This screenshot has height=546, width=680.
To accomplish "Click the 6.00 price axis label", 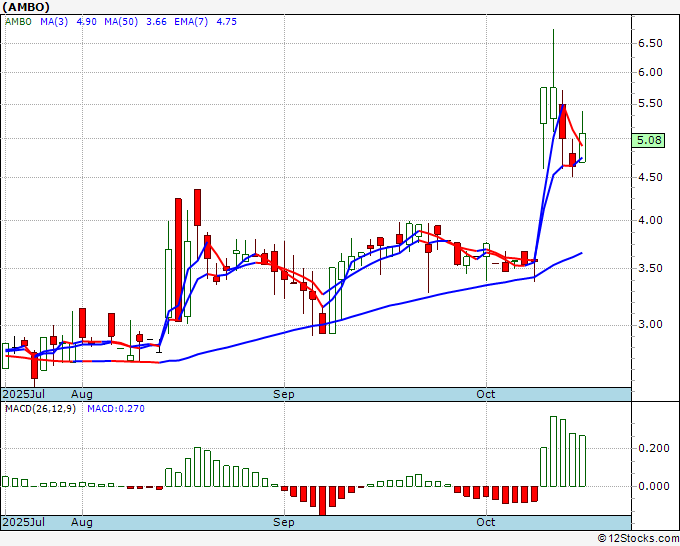I will tap(650, 72).
